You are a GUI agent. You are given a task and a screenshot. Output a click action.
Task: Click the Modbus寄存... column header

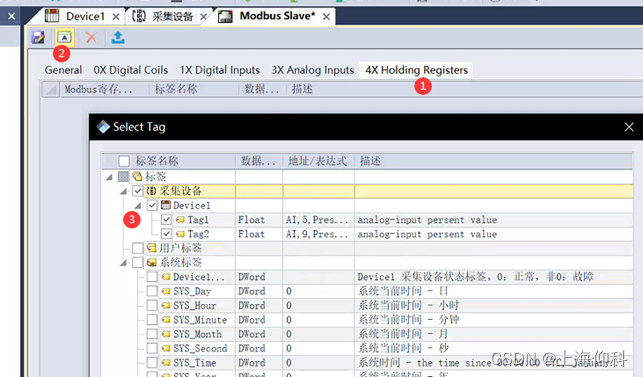(98, 89)
